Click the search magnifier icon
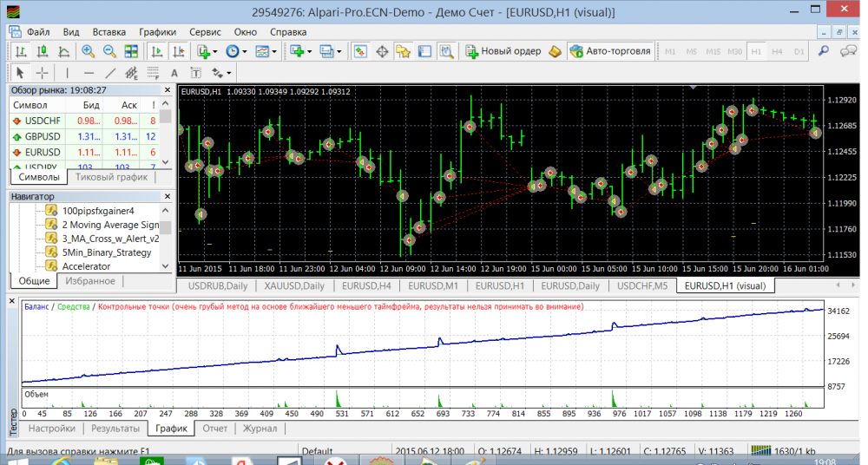The width and height of the screenshot is (868, 465). coord(824,51)
